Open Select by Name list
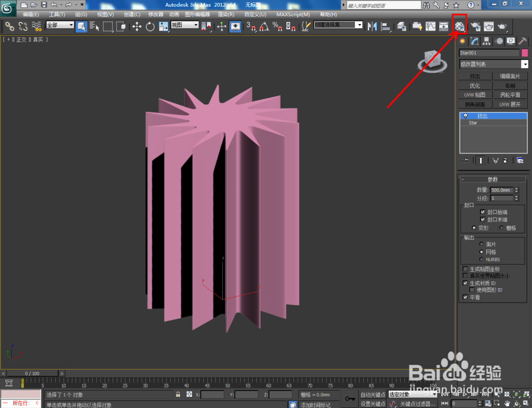This screenshot has width=532, height=408. point(94,26)
